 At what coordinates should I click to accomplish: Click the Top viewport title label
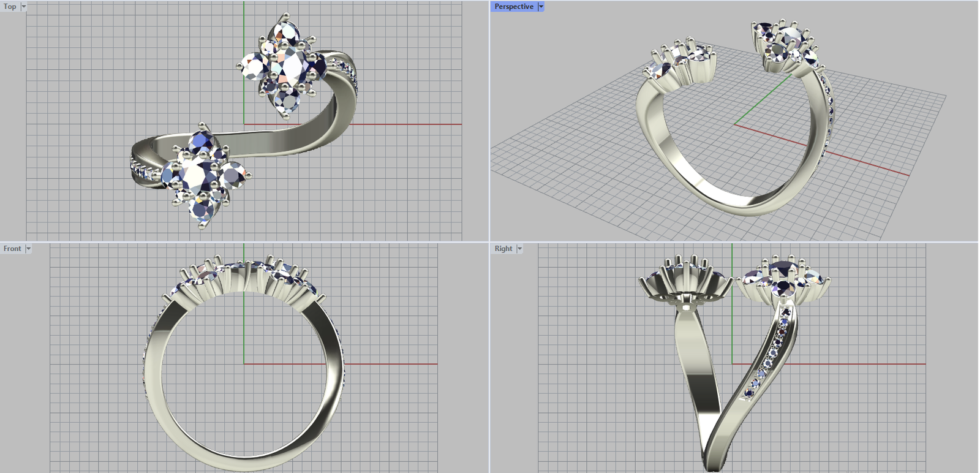click(10, 7)
